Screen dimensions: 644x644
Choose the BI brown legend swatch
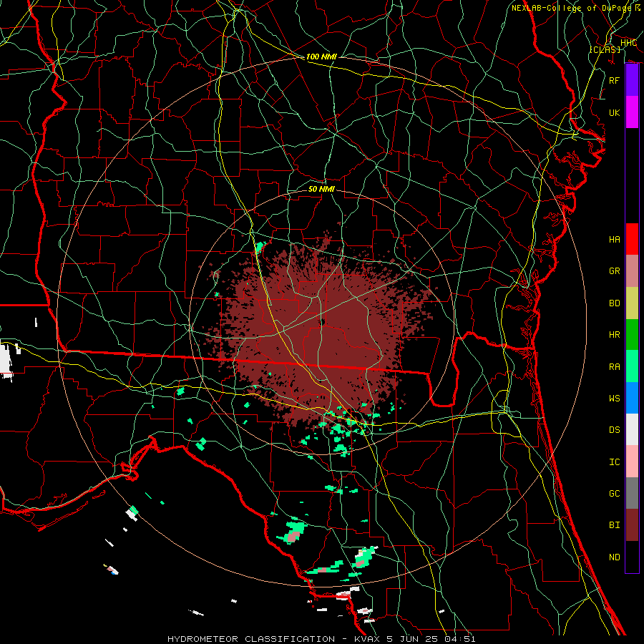point(632,525)
